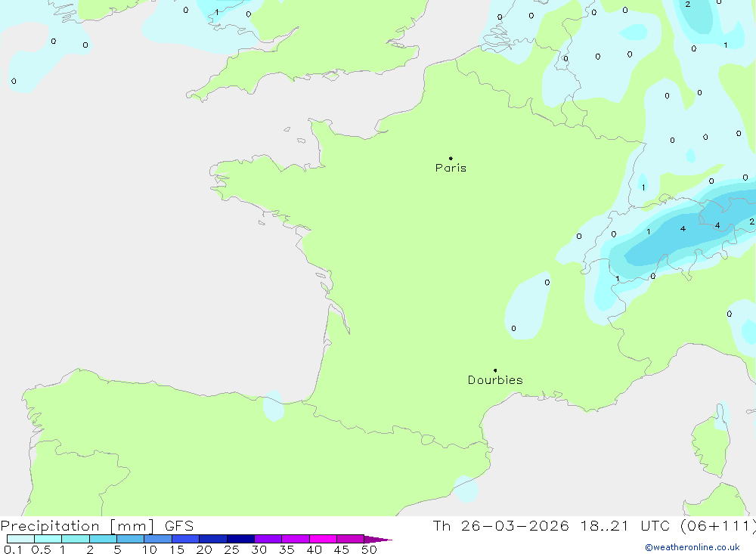Select the magenta 45 mm legend swatch
The width and height of the screenshot is (756, 554).
[350, 539]
